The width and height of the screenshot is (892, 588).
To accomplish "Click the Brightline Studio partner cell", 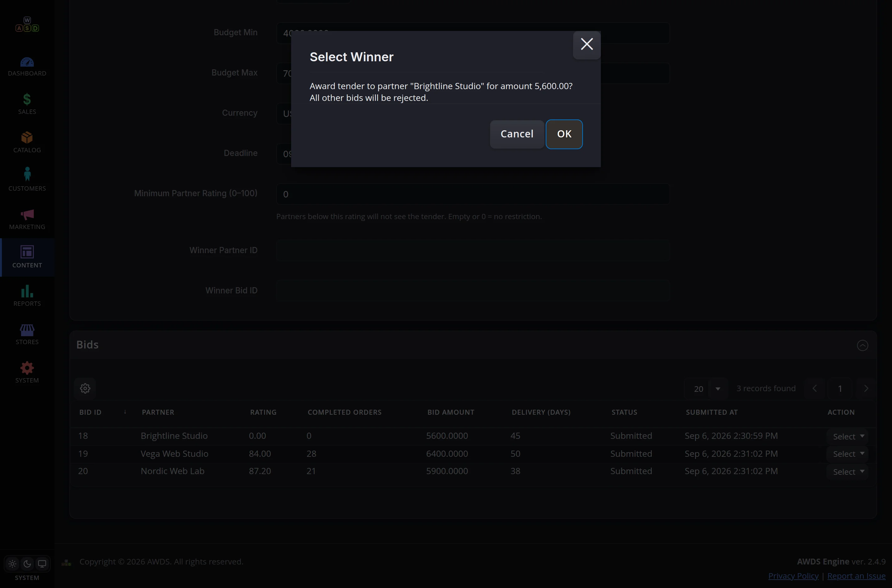I will pos(174,436).
